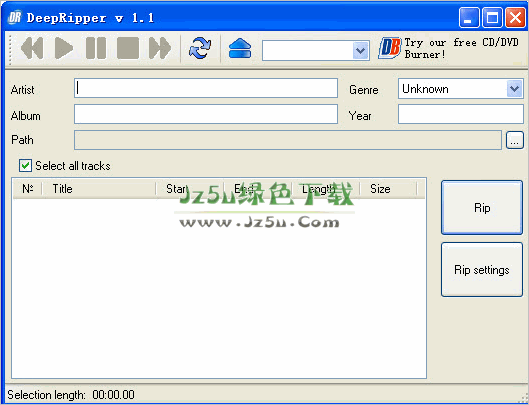
Task: Click the Start column header
Action: 190,189
